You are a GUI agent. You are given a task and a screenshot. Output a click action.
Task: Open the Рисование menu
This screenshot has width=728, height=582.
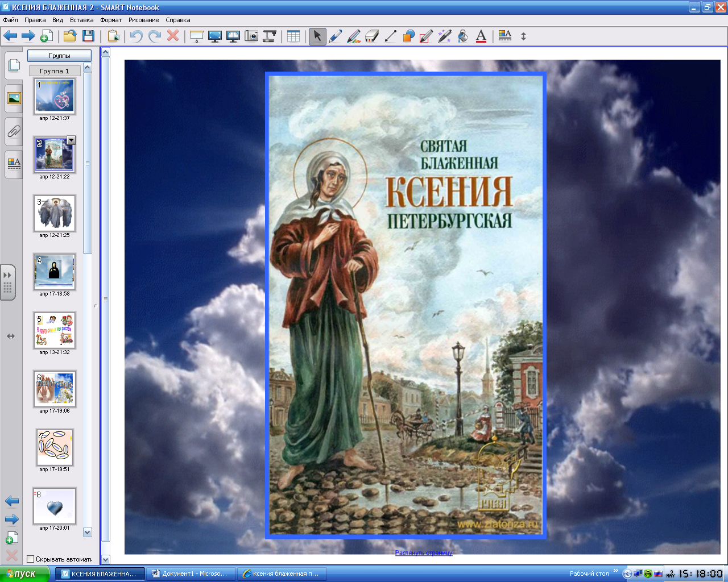[x=144, y=20]
